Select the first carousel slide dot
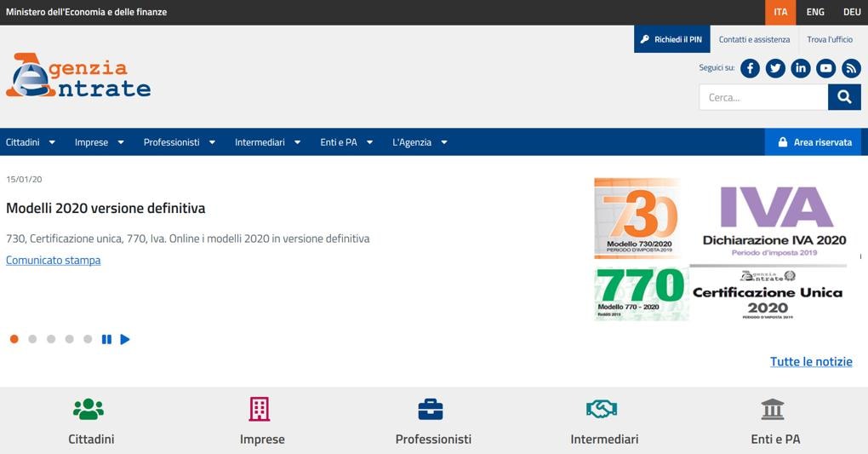The width and height of the screenshot is (868, 454). [14, 339]
